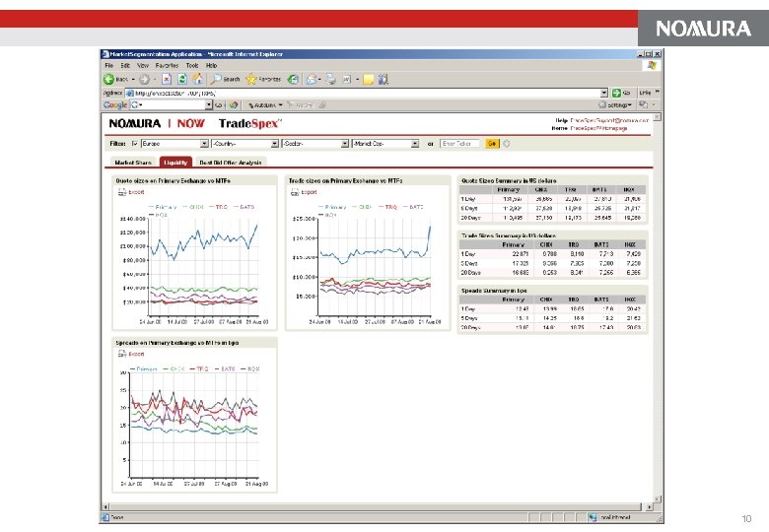Click the Spreads Summary in bps title
The width and height of the screenshot is (769, 532).
[x=494, y=291]
